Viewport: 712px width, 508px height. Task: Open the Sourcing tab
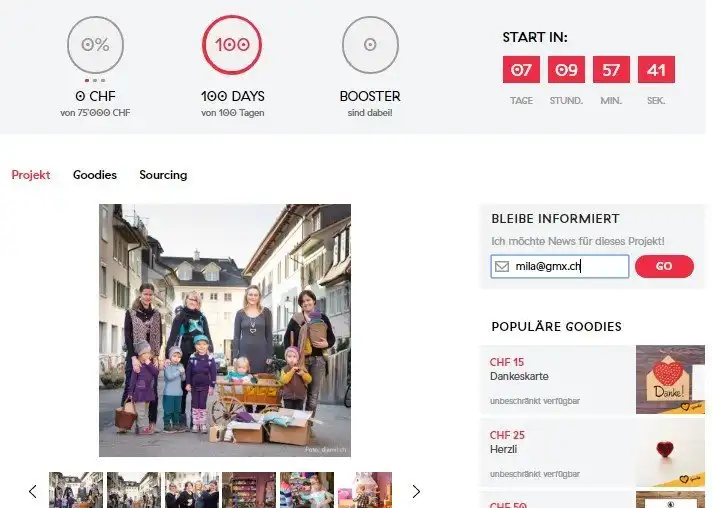click(163, 175)
